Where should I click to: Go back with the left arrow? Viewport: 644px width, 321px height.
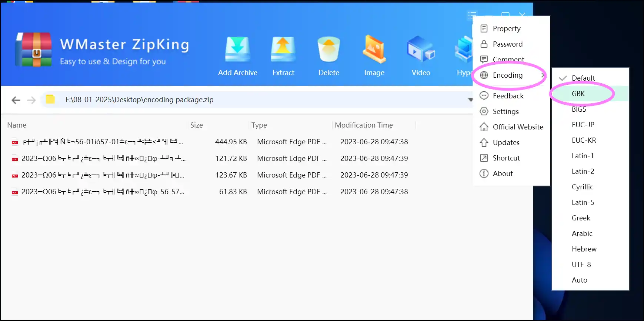pyautogui.click(x=16, y=100)
